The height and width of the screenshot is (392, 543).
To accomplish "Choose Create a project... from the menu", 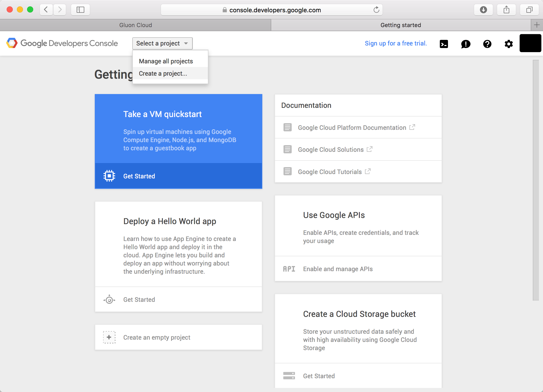I will 170,73.
